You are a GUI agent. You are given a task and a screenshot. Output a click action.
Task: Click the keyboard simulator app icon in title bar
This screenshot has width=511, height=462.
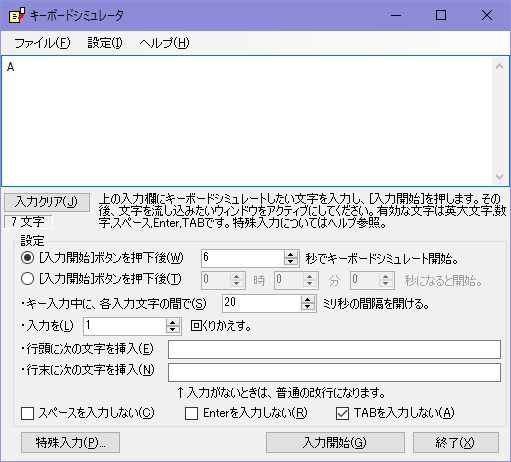click(x=17, y=15)
